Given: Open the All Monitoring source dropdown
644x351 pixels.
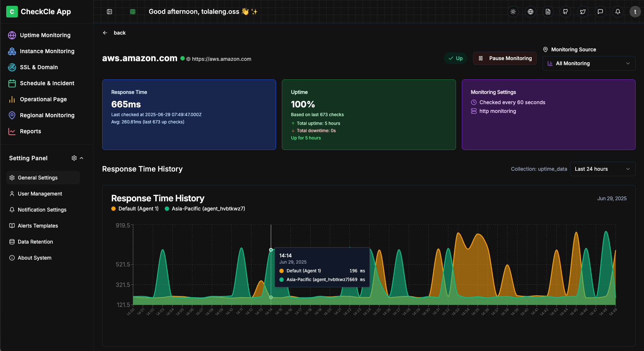Looking at the screenshot, I should [589, 63].
